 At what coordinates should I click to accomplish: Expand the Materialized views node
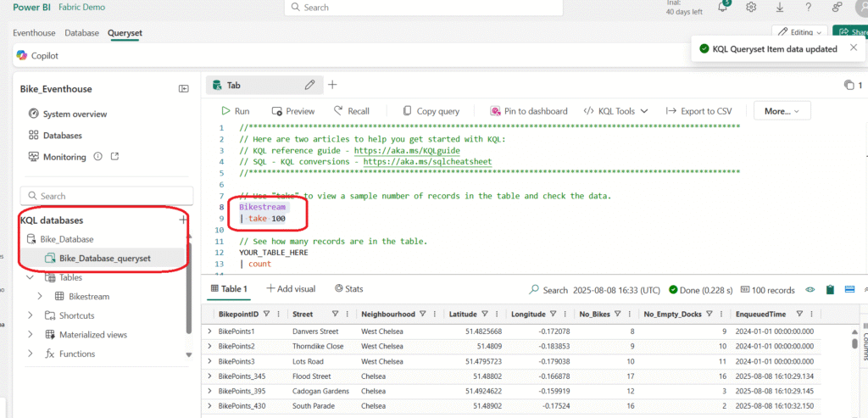[x=30, y=334]
